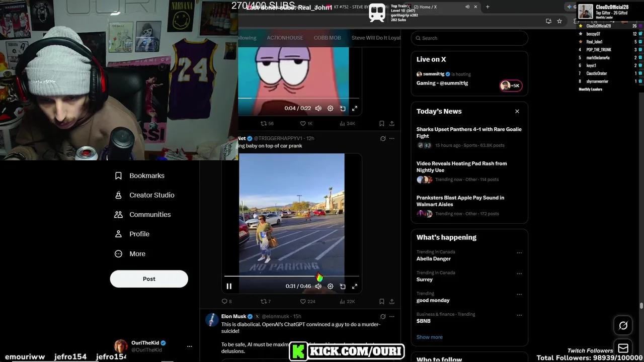The width and height of the screenshot is (644, 362).
Task: Open the good monday trending topic
Action: (x=433, y=300)
